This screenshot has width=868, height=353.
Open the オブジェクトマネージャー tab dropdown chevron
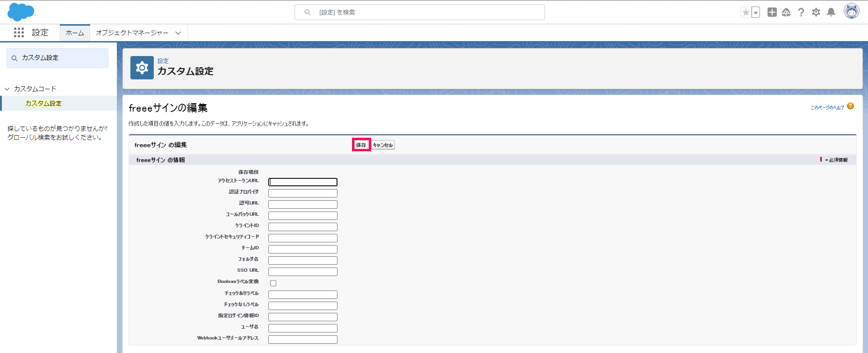click(x=178, y=33)
